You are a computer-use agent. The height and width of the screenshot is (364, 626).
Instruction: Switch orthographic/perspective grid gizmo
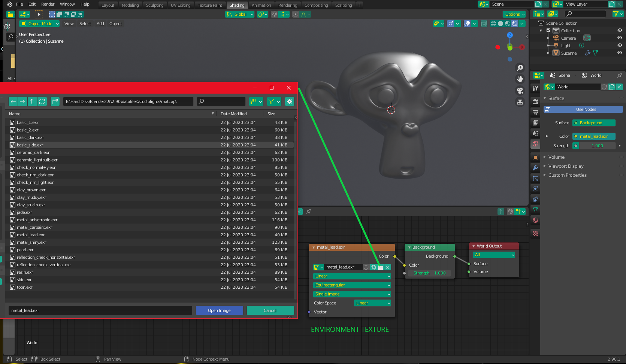point(520,102)
